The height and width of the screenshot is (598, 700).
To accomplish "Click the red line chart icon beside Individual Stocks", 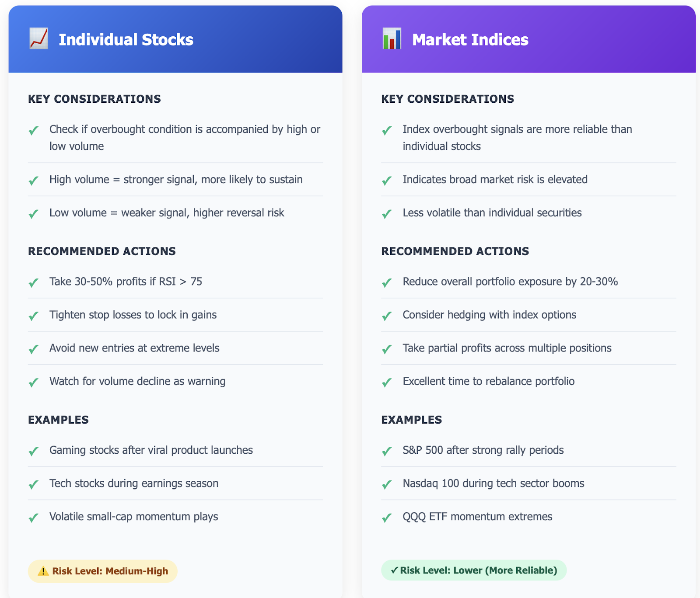I will [38, 39].
